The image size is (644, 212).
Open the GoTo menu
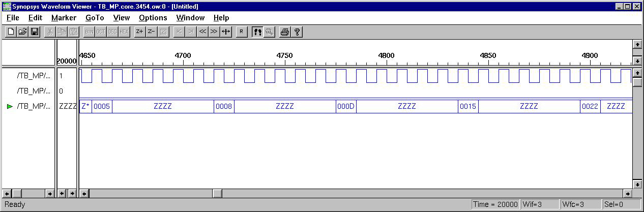point(95,18)
